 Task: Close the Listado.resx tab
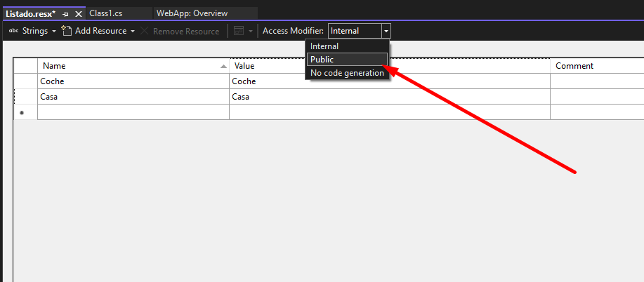pyautogui.click(x=78, y=14)
